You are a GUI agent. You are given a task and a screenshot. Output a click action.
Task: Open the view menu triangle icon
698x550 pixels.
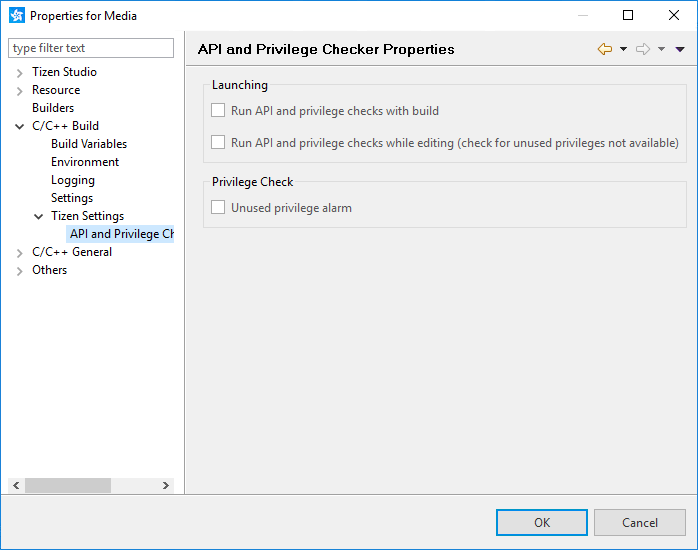680,49
